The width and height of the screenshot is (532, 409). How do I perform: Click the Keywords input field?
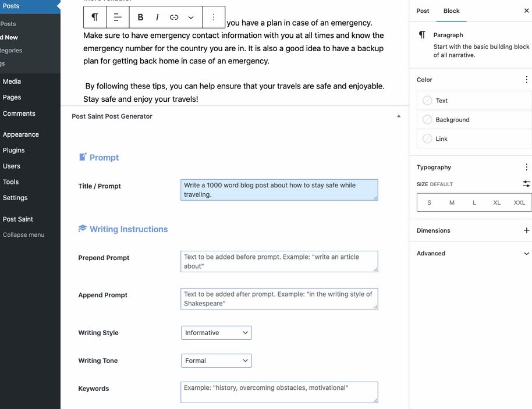(279, 392)
